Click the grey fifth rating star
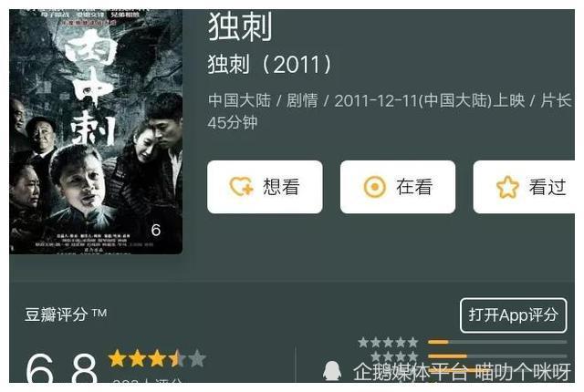The width and height of the screenshot is (584, 392). tap(197, 359)
